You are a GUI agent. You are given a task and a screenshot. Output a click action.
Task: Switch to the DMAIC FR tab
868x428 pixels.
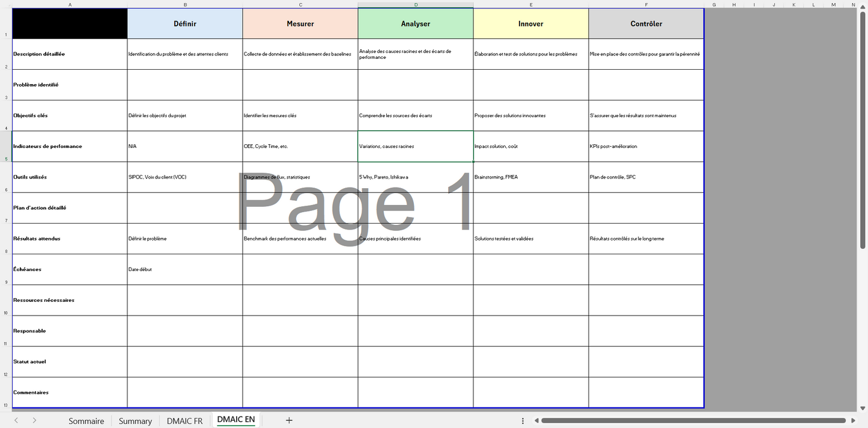pyautogui.click(x=184, y=421)
